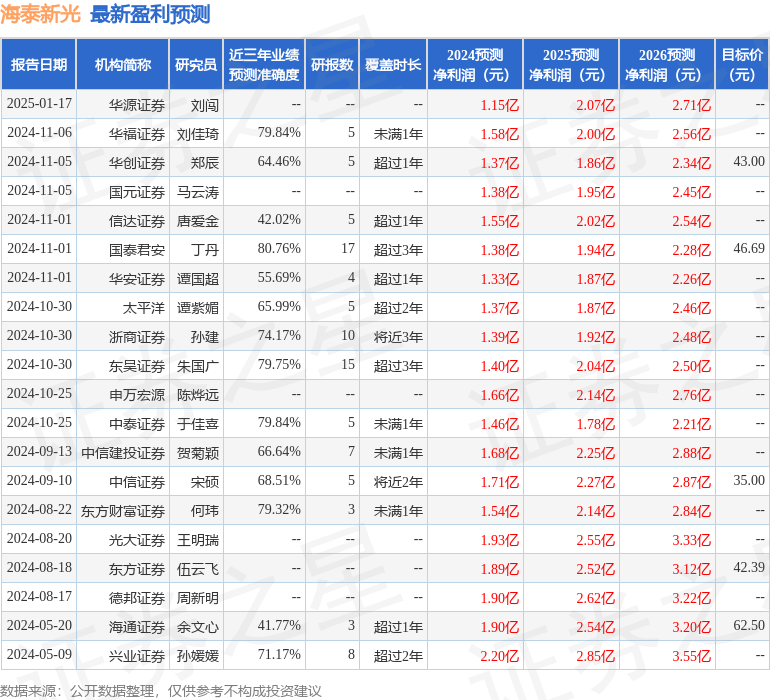Image resolution: width=770 pixels, height=700 pixels.
Task: Click the 2026预测净利润 column header
Action: tap(666, 65)
